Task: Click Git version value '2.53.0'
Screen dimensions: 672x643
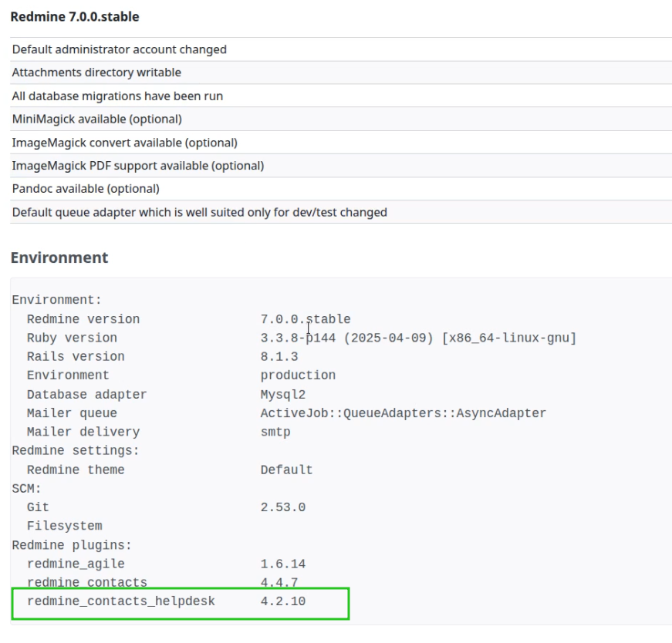Action: tap(283, 507)
